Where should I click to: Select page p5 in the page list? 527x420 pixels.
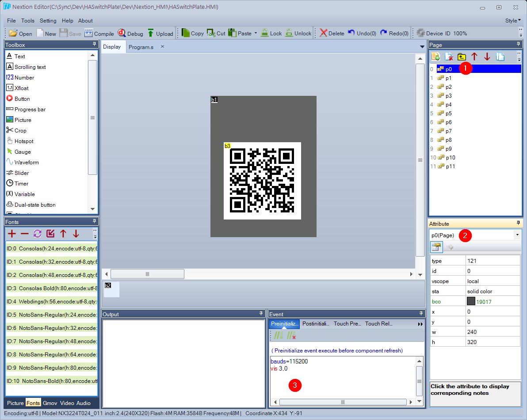(x=448, y=114)
